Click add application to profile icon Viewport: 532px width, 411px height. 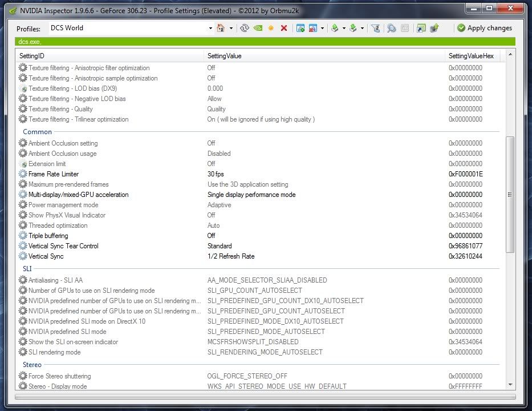[x=300, y=28]
